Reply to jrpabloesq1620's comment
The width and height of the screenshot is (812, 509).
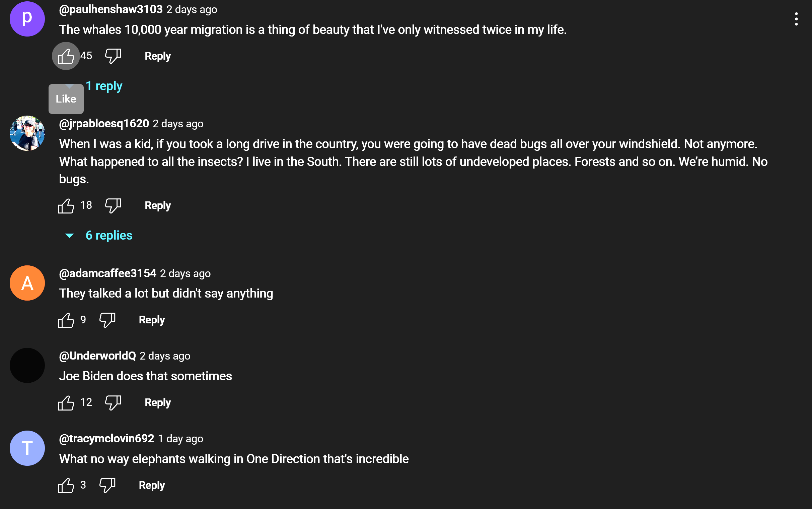(x=157, y=205)
